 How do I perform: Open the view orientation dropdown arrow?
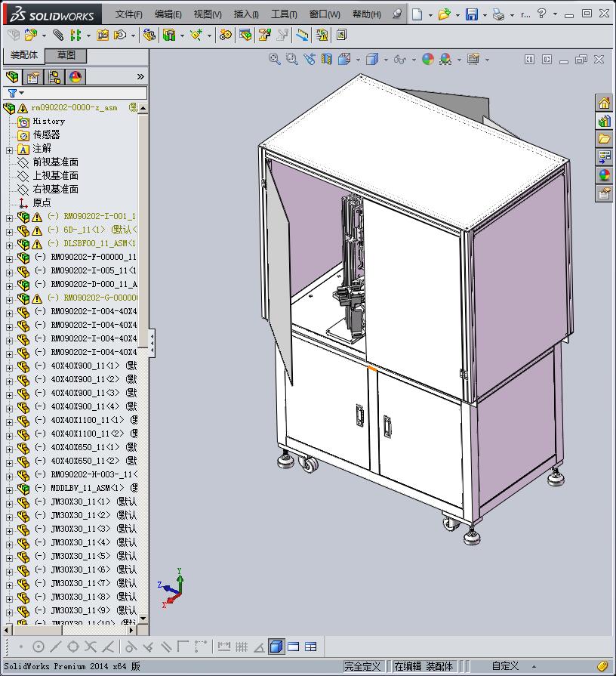[x=358, y=60]
